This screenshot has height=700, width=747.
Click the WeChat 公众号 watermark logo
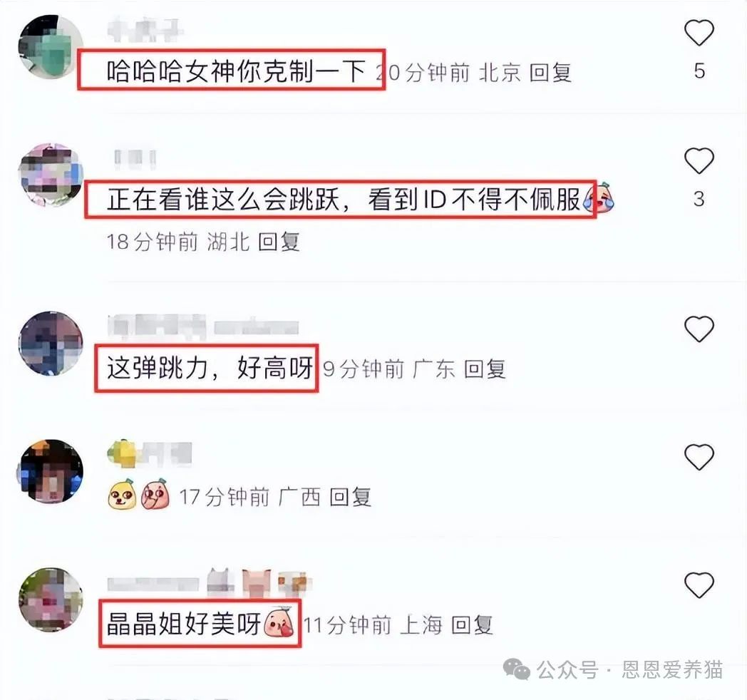point(517,669)
